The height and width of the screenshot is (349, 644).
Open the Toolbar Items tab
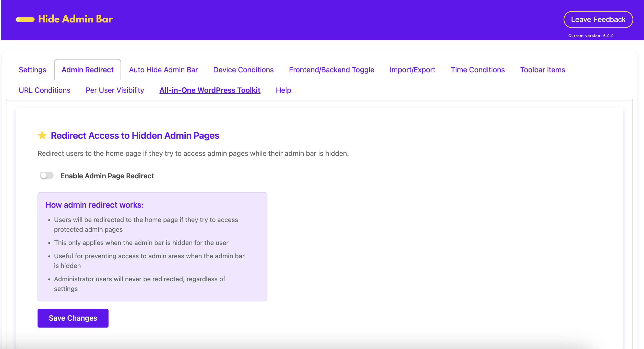coord(543,70)
